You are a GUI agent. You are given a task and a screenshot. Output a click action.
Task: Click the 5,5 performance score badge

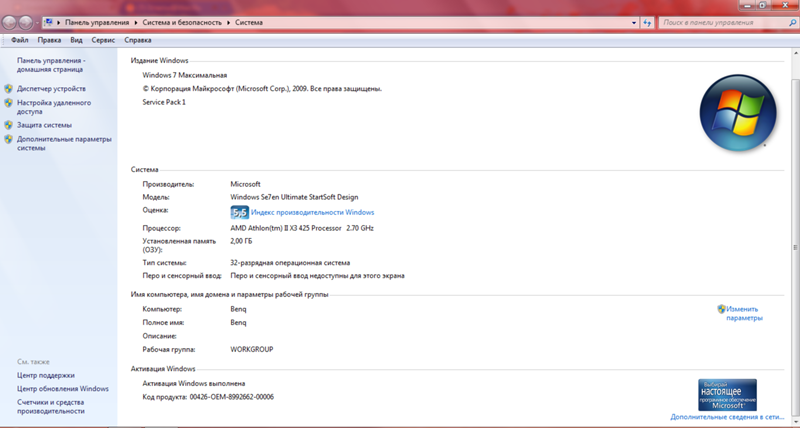239,212
